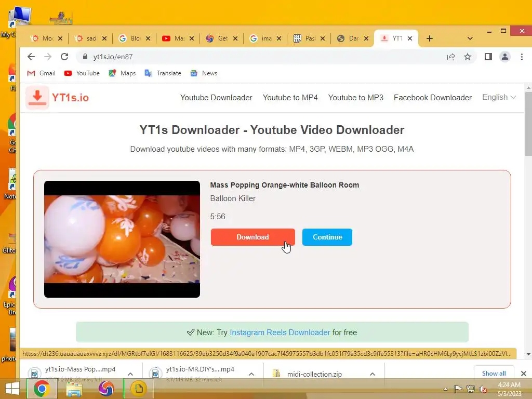
Task: Expand options for midi-collection.zip download
Action: (x=373, y=374)
